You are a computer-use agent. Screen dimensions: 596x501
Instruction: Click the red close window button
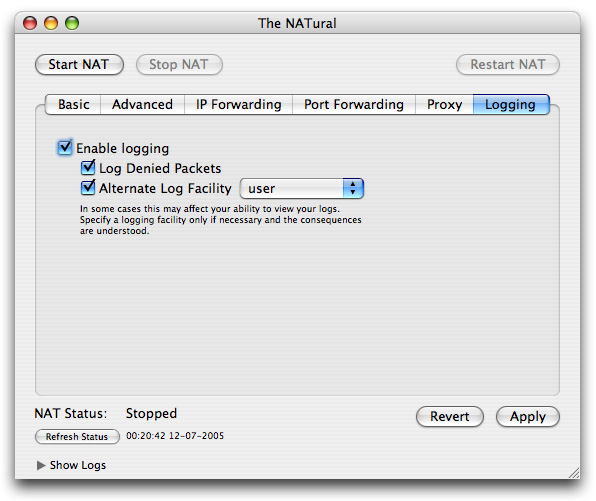coord(30,23)
